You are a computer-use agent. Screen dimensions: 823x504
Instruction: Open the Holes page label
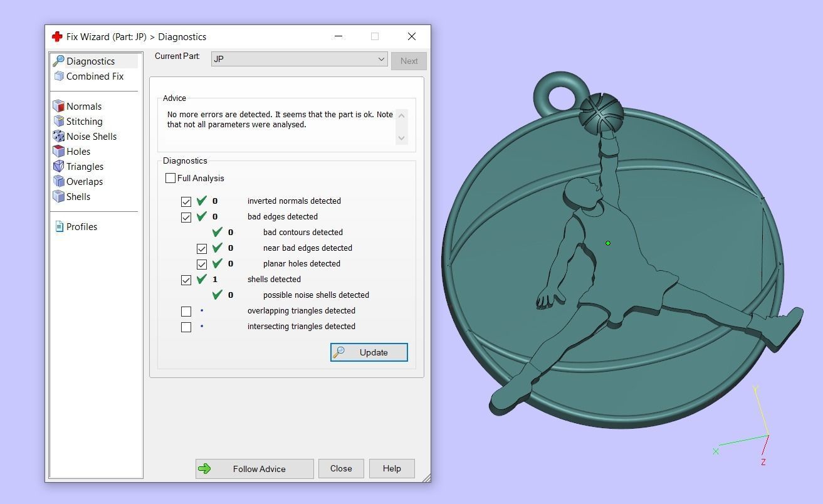click(78, 151)
